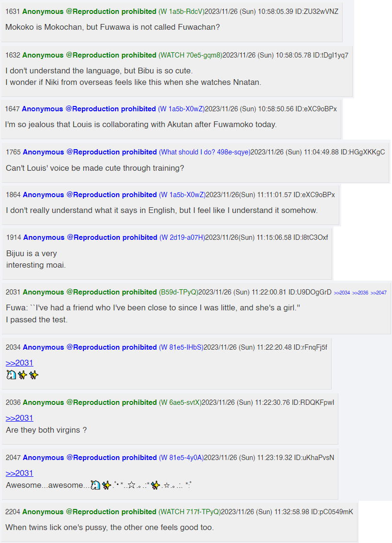Viewport: 392px width, 543px height.
Task: Click the unicorn emoji in post 2034
Action: point(11,375)
